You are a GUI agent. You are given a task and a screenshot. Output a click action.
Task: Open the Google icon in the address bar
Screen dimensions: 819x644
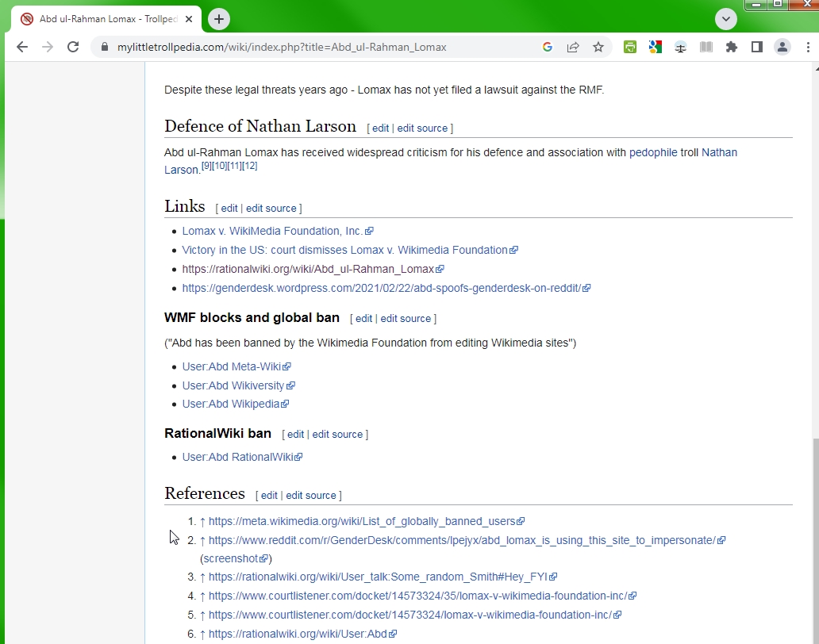pyautogui.click(x=548, y=47)
